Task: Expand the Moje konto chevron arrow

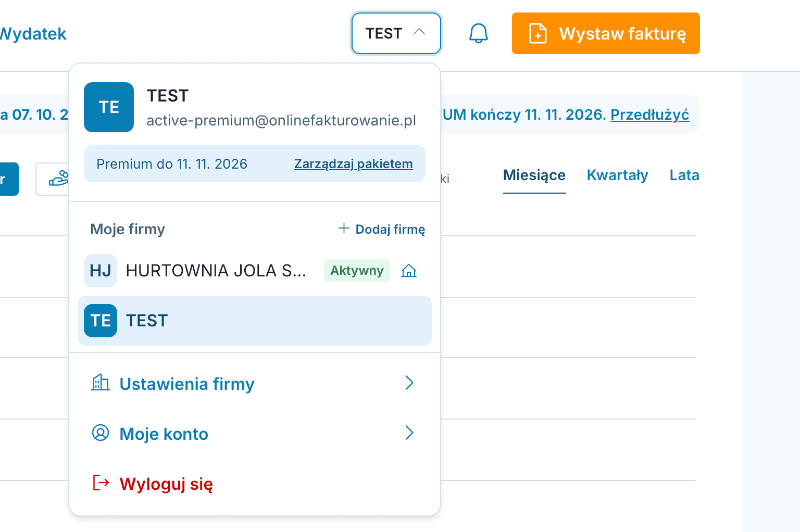Action: [409, 433]
